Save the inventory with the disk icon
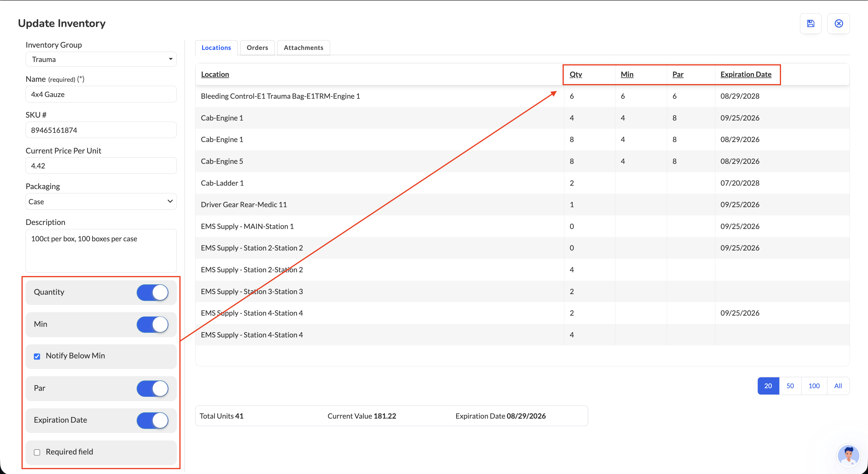Screen dimensions: 868x474 pyautogui.click(x=810, y=23)
